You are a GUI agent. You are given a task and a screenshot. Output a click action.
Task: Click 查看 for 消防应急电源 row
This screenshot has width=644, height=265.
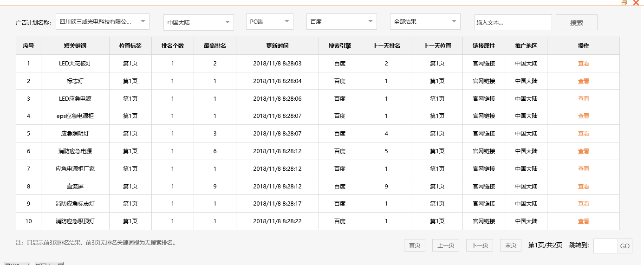tap(583, 151)
